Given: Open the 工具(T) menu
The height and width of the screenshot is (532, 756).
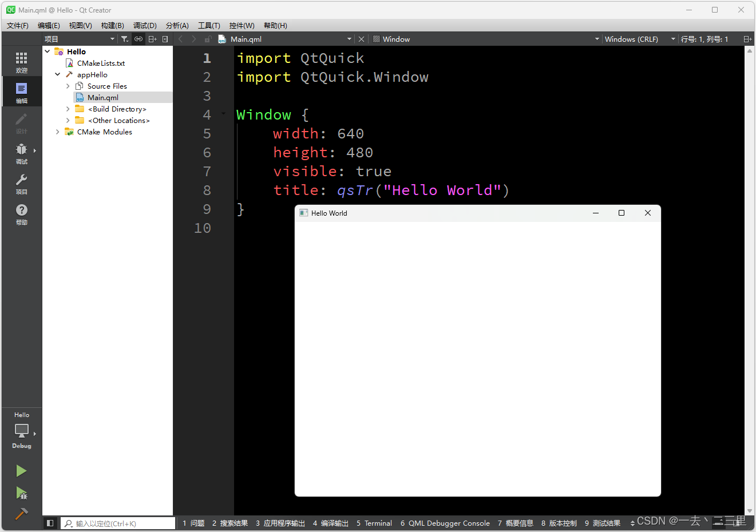Looking at the screenshot, I should 209,25.
